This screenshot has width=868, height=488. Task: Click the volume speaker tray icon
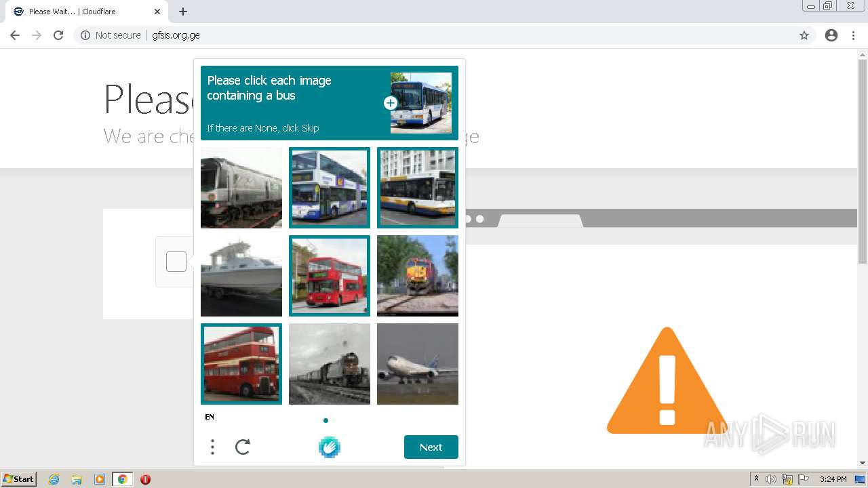[771, 479]
